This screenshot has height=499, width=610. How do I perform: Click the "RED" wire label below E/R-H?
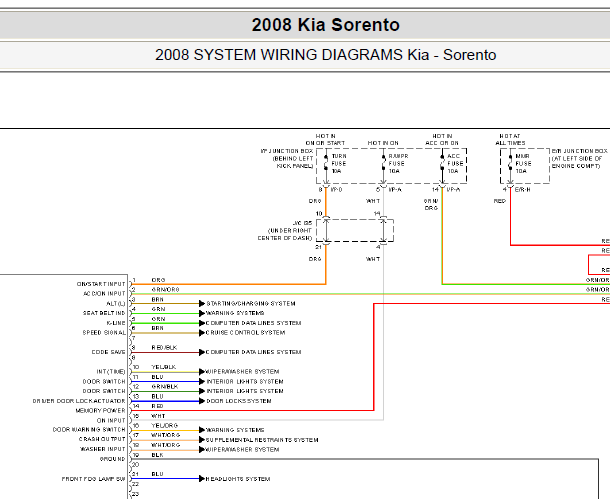tap(500, 201)
